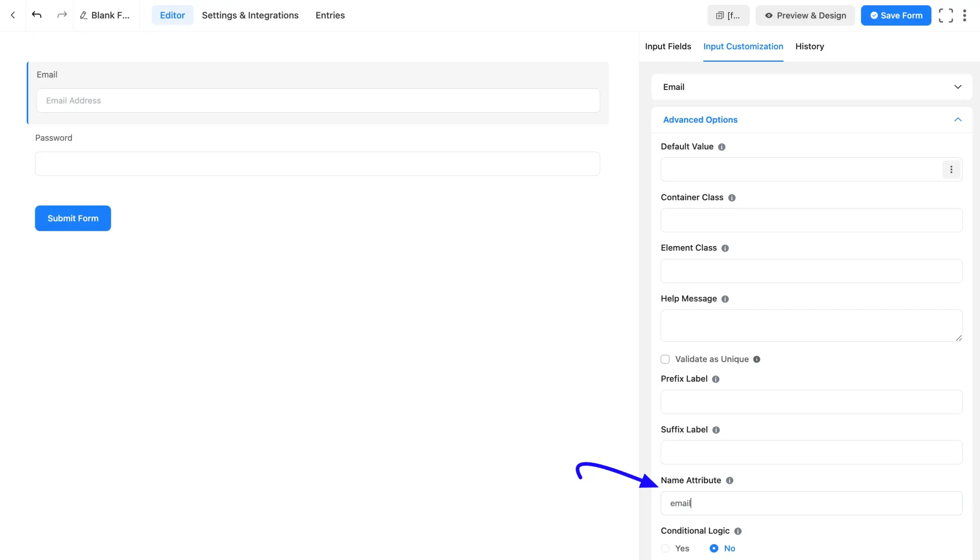Click the undo arrow icon
980x560 pixels.
click(36, 15)
